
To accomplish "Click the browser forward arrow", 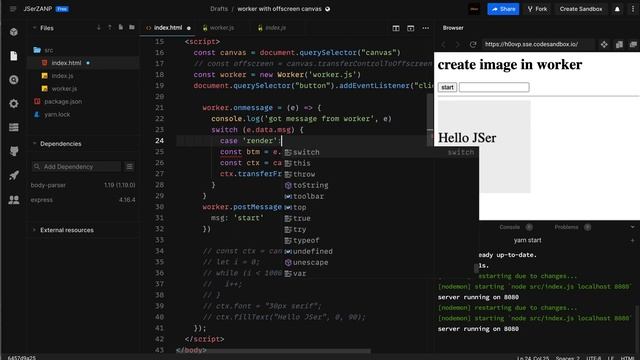I will tap(458, 44).
